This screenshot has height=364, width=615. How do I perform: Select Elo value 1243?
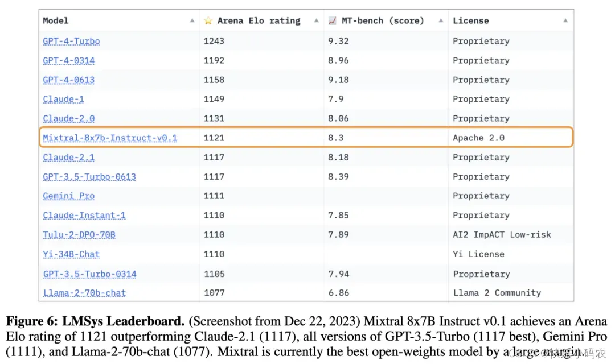[x=214, y=41]
